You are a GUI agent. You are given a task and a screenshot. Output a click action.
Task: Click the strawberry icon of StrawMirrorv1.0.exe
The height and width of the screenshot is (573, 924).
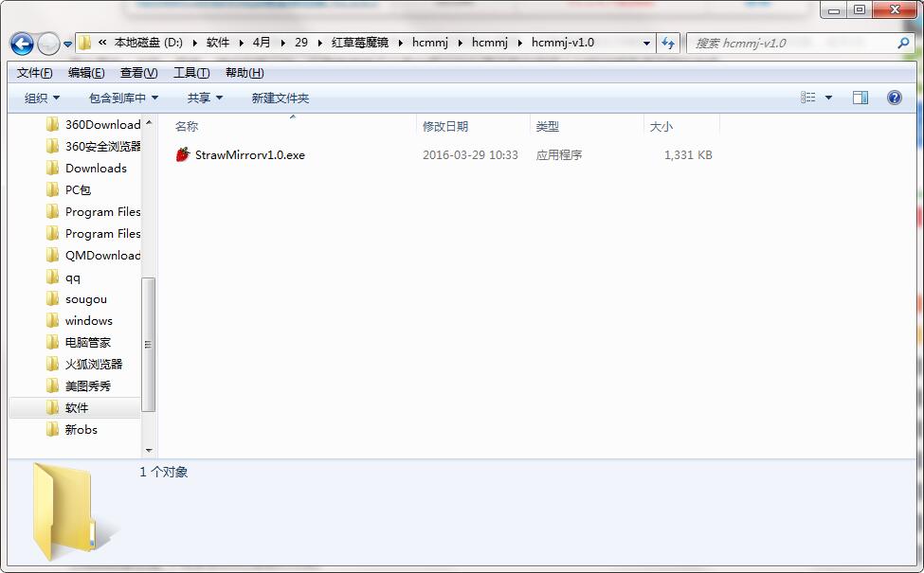[x=183, y=154]
